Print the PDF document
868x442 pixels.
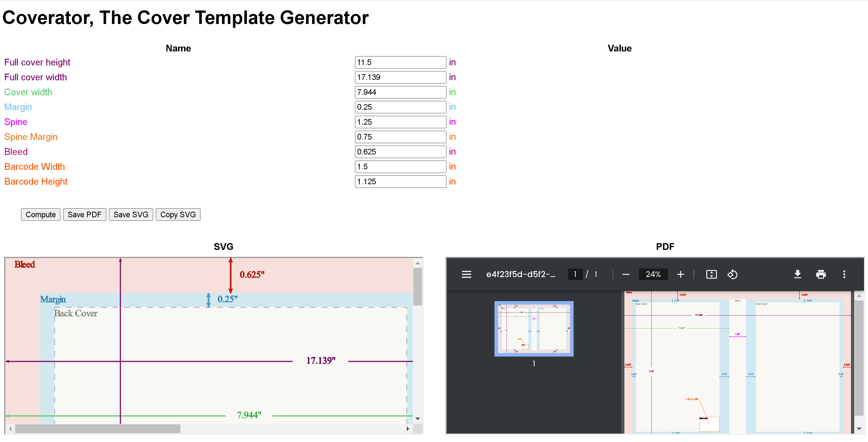click(x=821, y=274)
